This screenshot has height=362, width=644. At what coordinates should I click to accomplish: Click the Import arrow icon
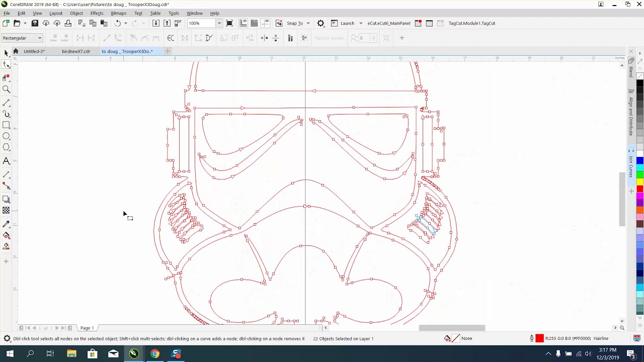155,23
